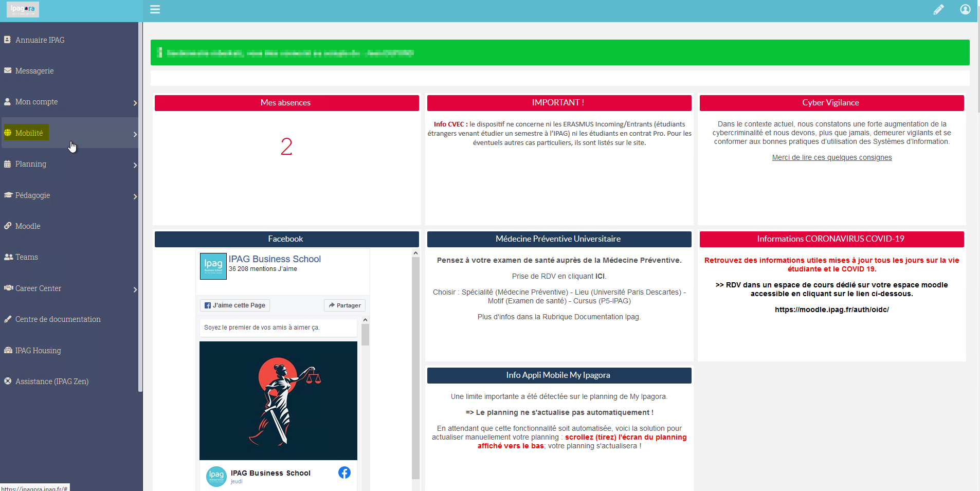Open Merci de lire ces quelques consignes link
Screen dimensions: 980x491
pyautogui.click(x=832, y=157)
